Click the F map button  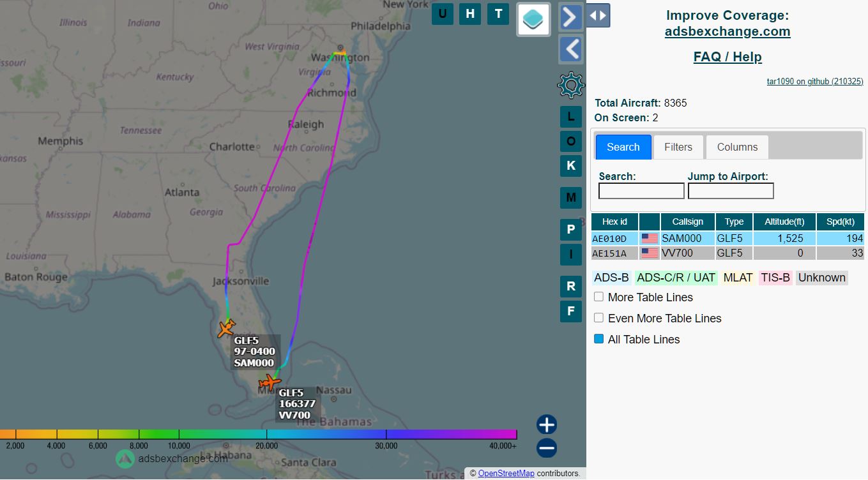point(571,311)
